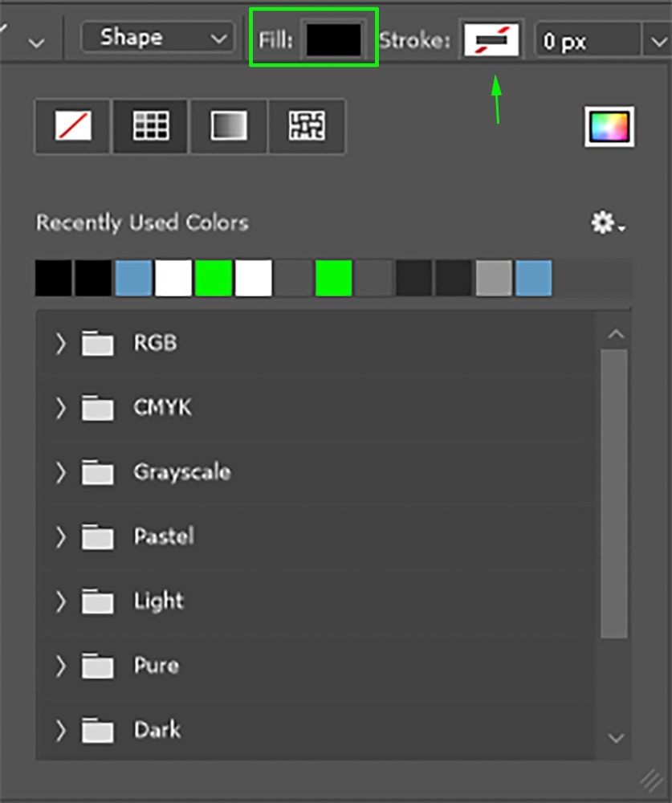The image size is (672, 803).
Task: Select the Light swatch folder
Action: pos(159,601)
